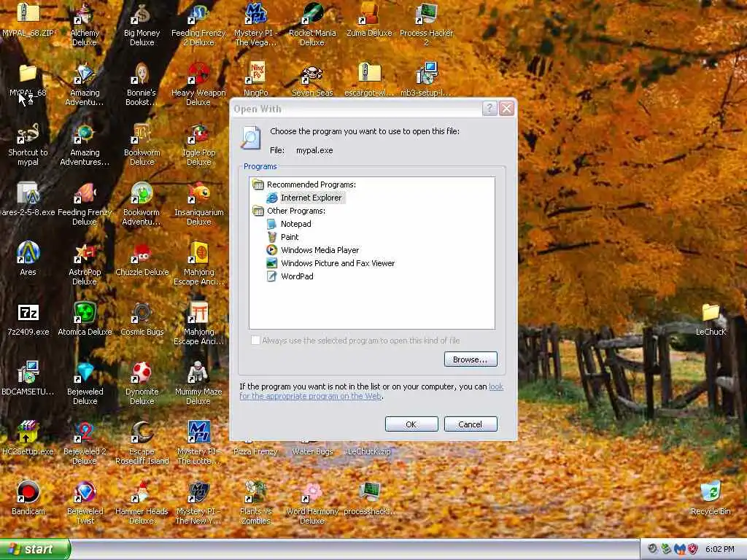Click the 7z2409.exe icon
747x560 pixels.
(x=28, y=319)
